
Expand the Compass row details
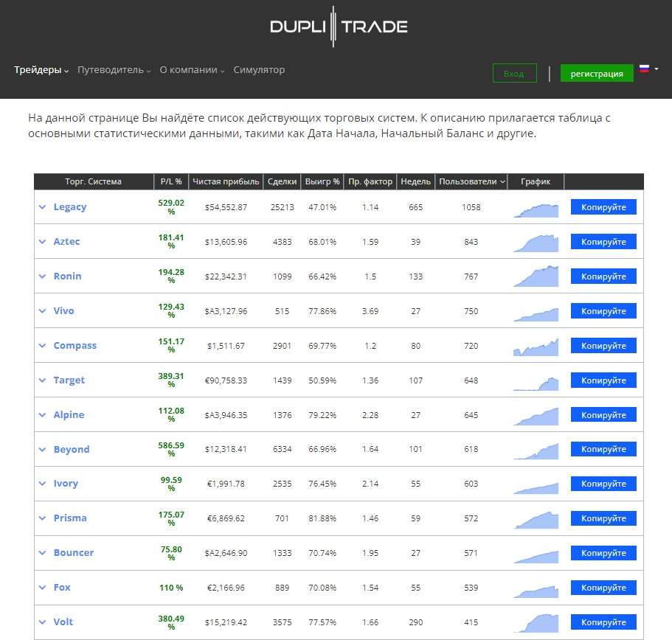[x=43, y=346]
